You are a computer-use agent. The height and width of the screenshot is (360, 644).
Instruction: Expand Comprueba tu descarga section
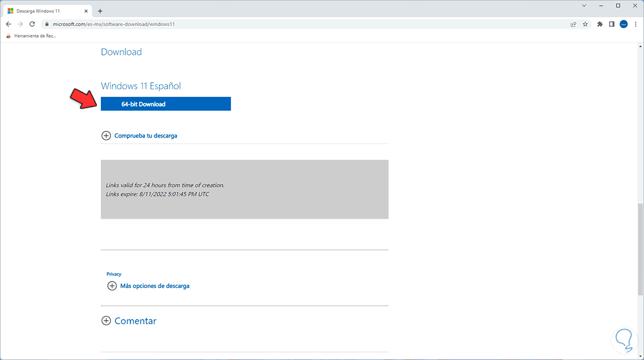[145, 135]
